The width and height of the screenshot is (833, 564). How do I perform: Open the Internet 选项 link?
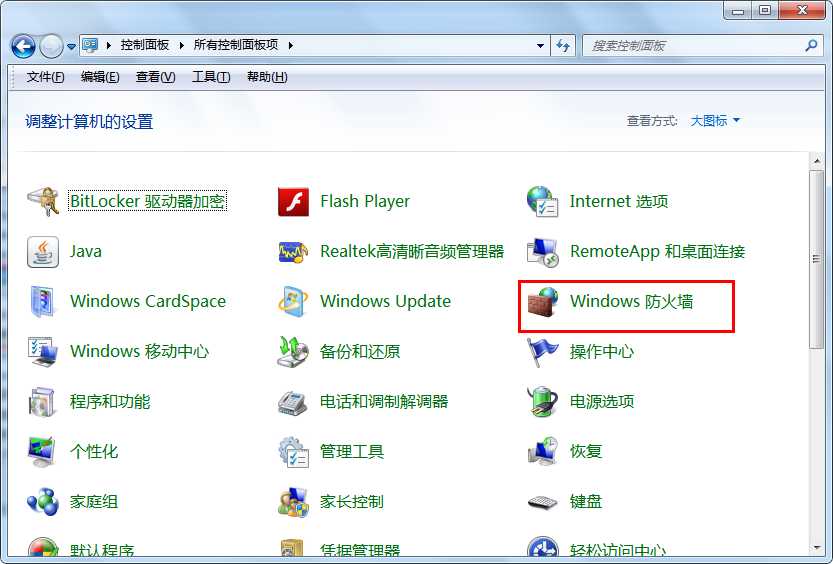[x=619, y=201]
